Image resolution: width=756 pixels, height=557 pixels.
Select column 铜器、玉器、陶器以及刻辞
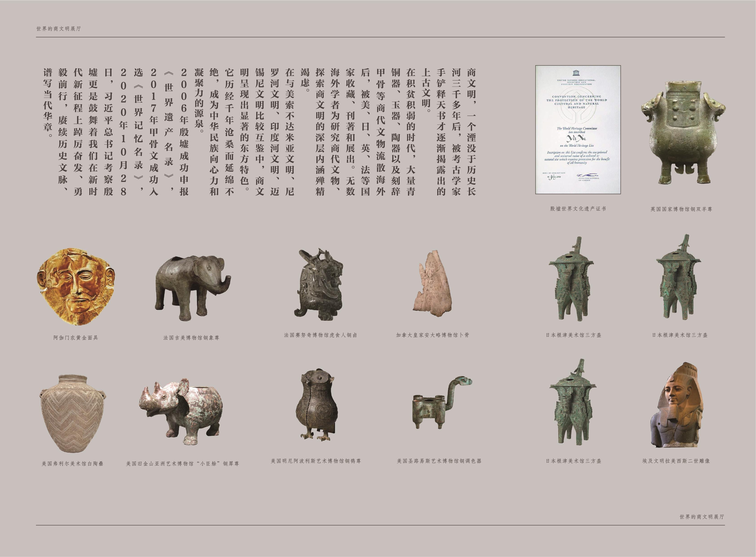[x=396, y=132]
